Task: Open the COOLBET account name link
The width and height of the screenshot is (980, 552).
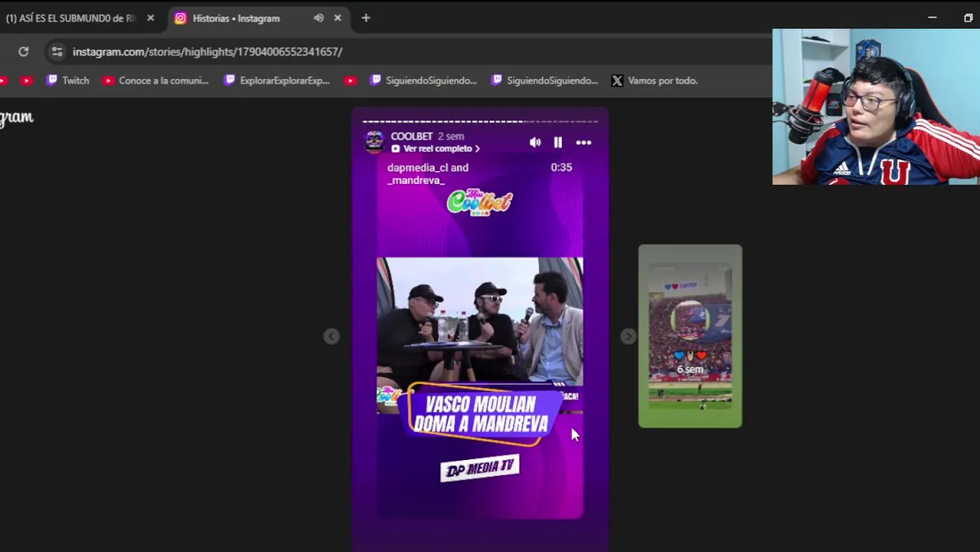Action: point(412,136)
